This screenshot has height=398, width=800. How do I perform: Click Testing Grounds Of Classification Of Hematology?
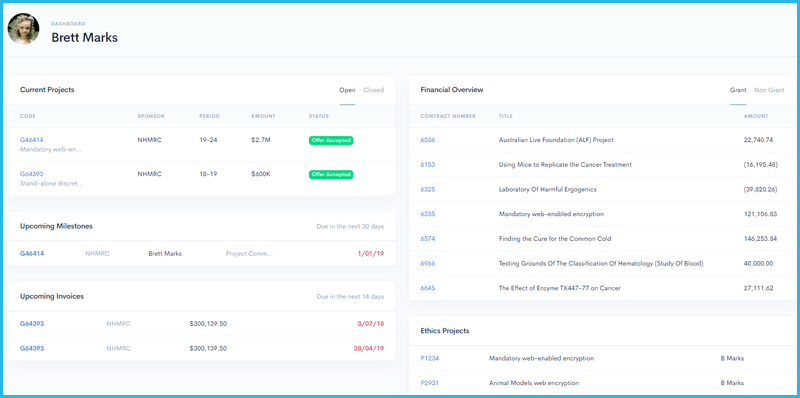[601, 264]
